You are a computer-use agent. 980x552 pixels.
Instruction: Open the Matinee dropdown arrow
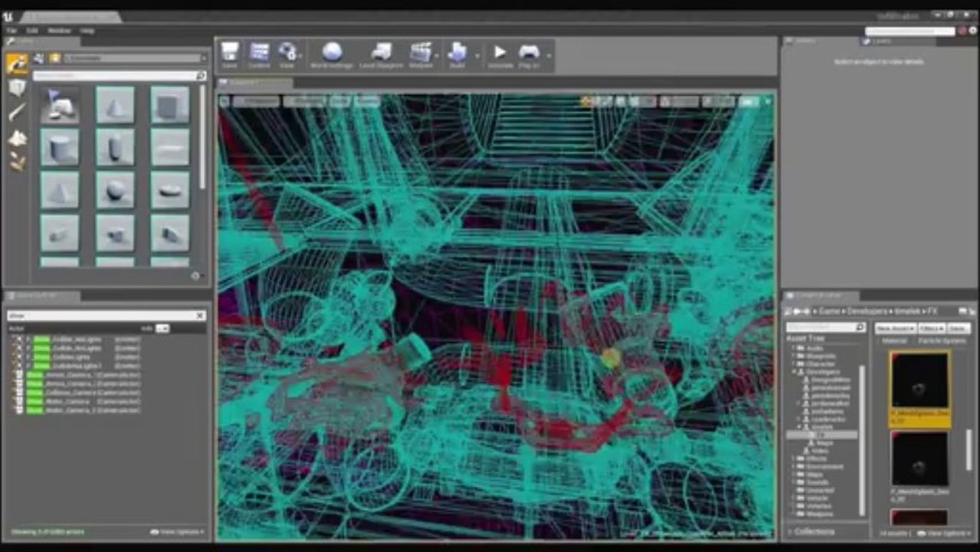[x=438, y=55]
